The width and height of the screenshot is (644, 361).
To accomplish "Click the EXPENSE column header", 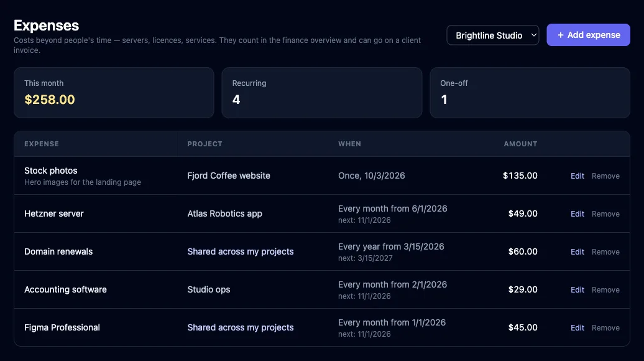I will [x=42, y=144].
